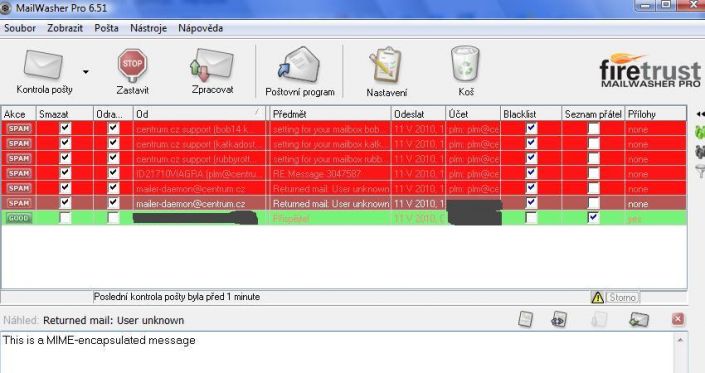The height and width of the screenshot is (373, 705).
Task: Click the SPAM badge for bob14 message
Action: click(18, 129)
